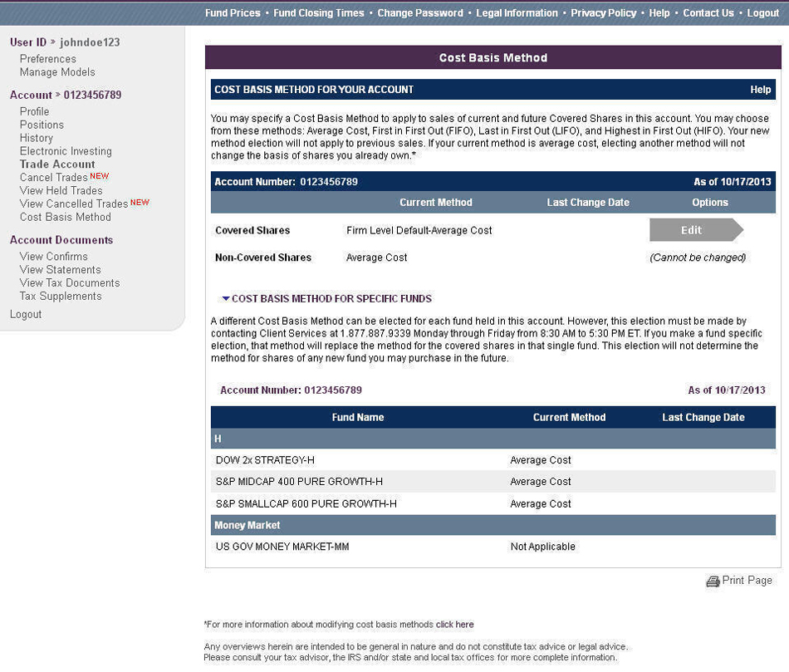Click the Options column header

point(710,203)
